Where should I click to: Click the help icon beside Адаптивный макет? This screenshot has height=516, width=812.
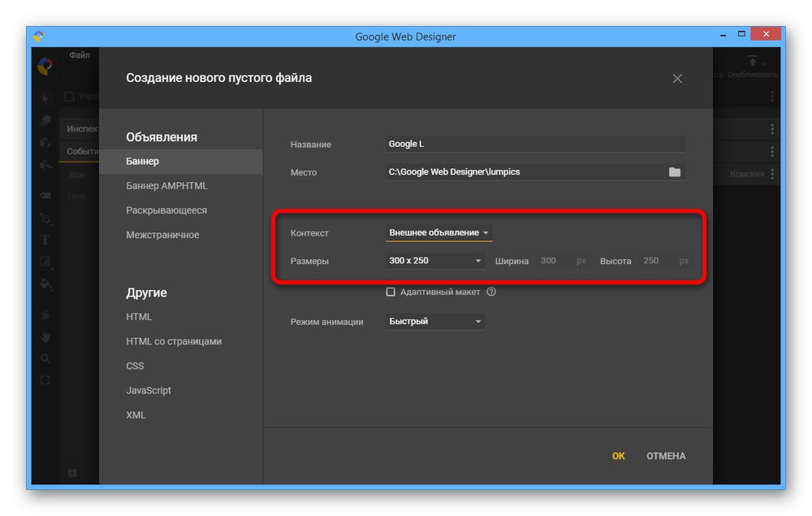pyautogui.click(x=491, y=293)
